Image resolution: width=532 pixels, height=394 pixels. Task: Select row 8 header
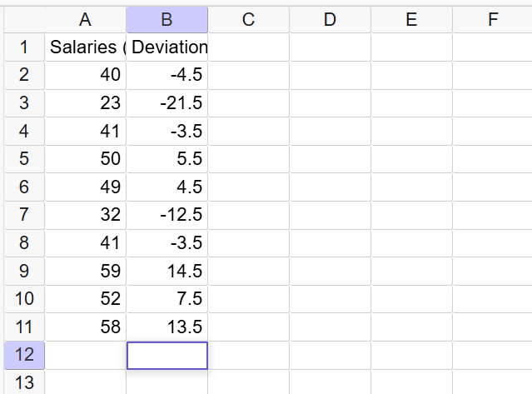tap(24, 243)
